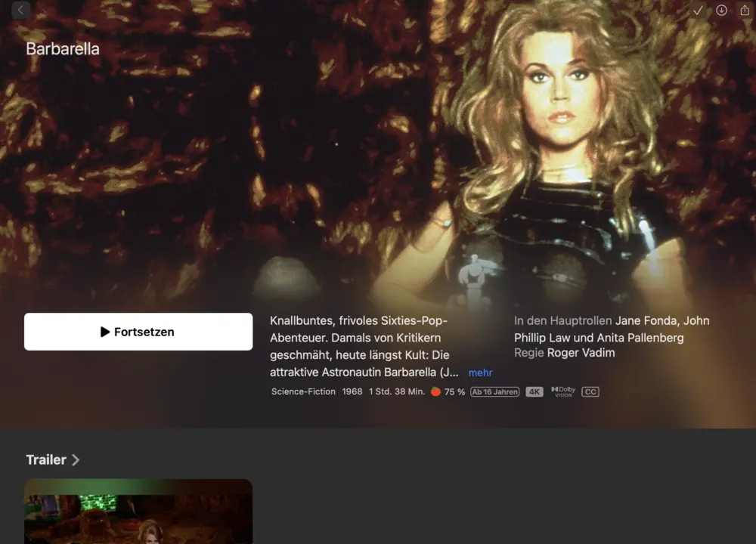The width and height of the screenshot is (756, 544).
Task: Expand the description with the mehr link
Action: [480, 372]
